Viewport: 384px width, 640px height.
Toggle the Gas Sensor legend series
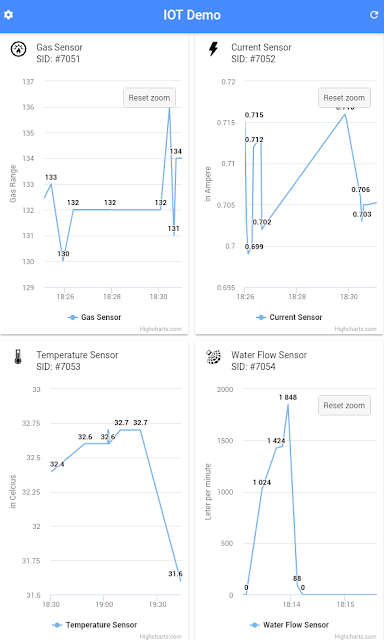point(95,317)
